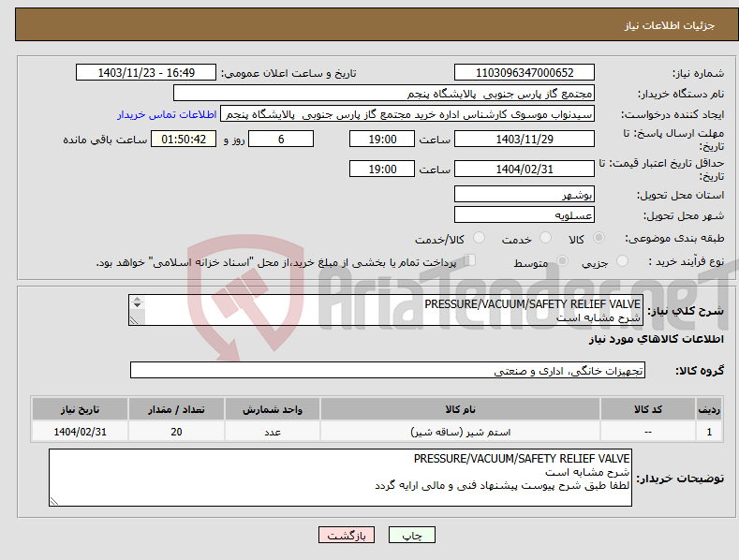Image resolution: width=739 pixels, height=560 pixels.
Task: Click the remaining time field 01:50:42
Action: pos(184,139)
